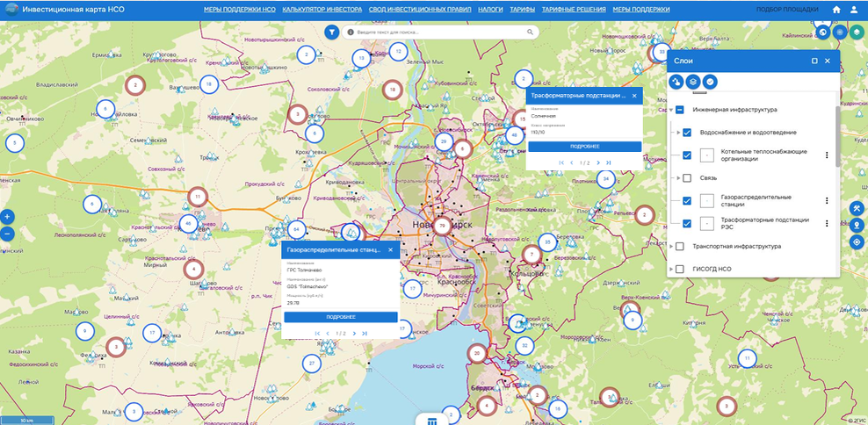Close the Трасформаторные подстанции popup

pyautogui.click(x=634, y=96)
